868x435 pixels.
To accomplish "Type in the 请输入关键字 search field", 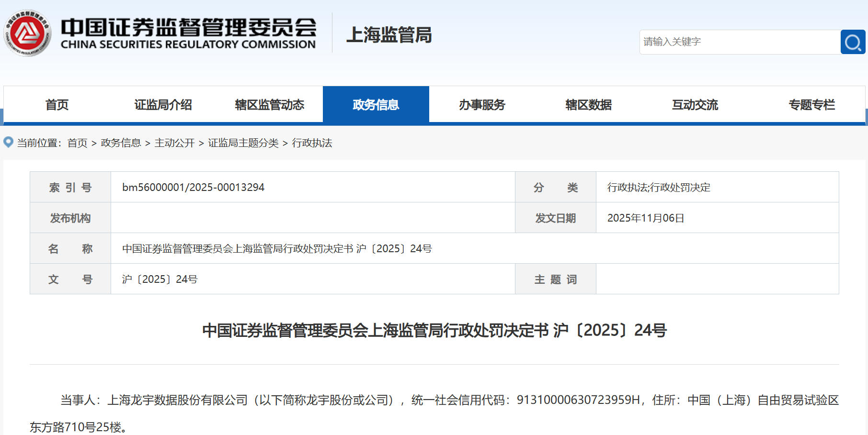I will 740,42.
